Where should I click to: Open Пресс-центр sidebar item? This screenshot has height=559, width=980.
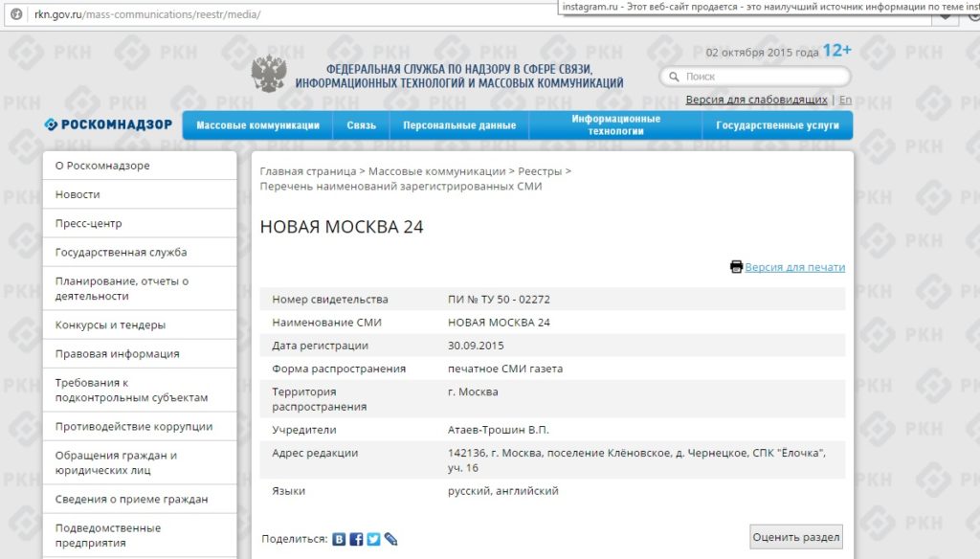(140, 223)
